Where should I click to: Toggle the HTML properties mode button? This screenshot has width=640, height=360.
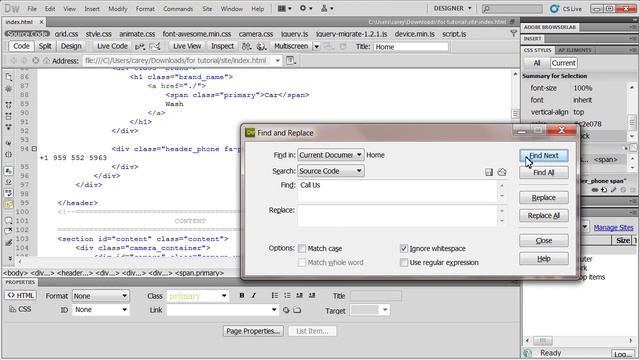click(21, 295)
